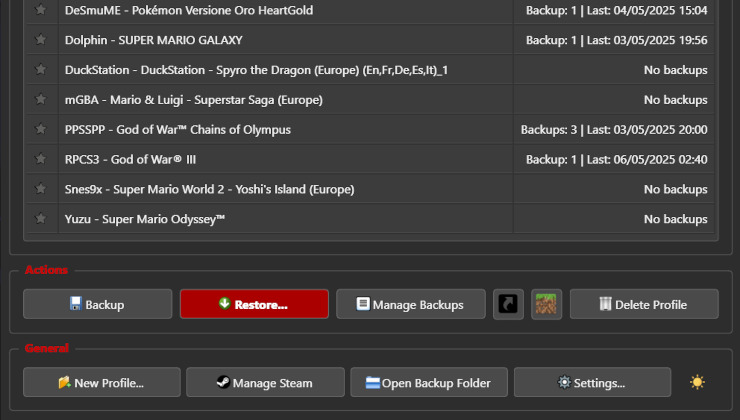Click the Backup button with floppy disk
Image resolution: width=740 pixels, height=420 pixels.
pyautogui.click(x=97, y=304)
